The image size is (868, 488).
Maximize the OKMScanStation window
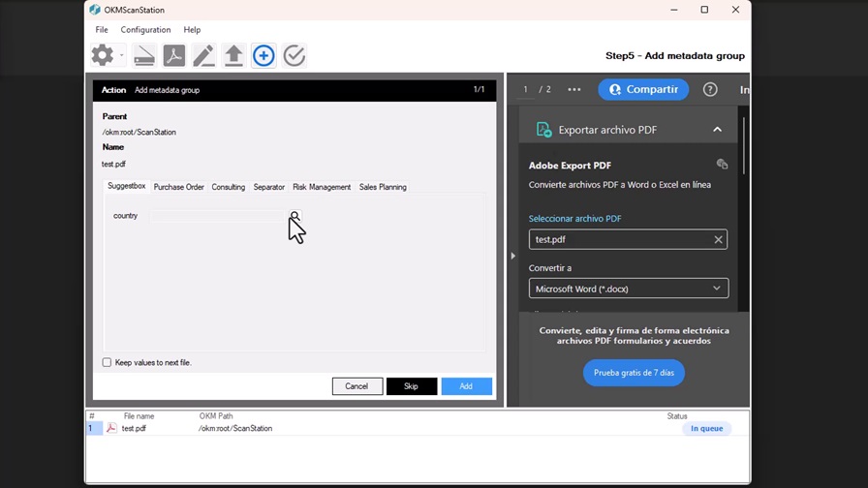point(704,10)
